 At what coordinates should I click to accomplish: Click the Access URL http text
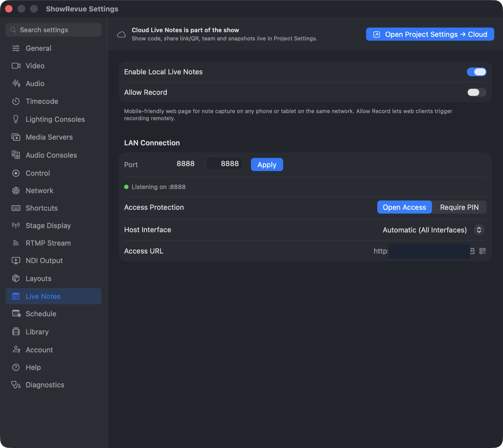click(381, 251)
